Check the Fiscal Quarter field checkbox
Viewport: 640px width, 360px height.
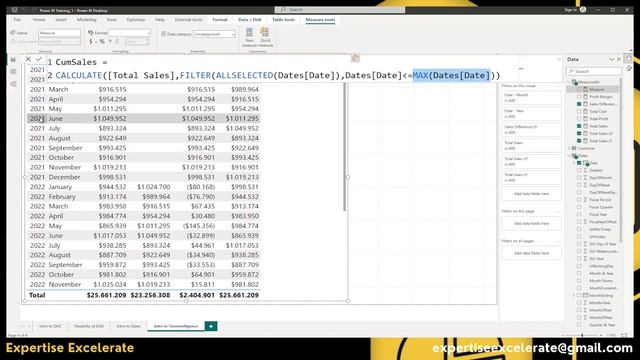[x=579, y=207]
